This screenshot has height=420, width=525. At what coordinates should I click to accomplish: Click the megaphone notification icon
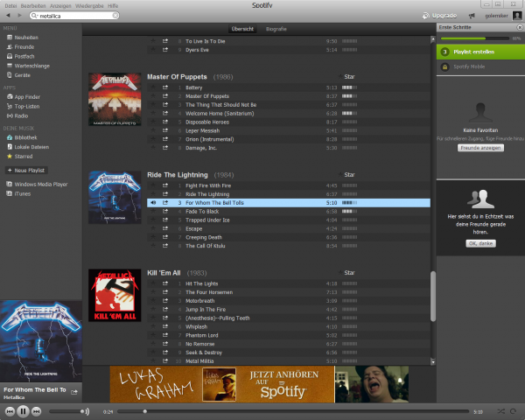[472, 16]
